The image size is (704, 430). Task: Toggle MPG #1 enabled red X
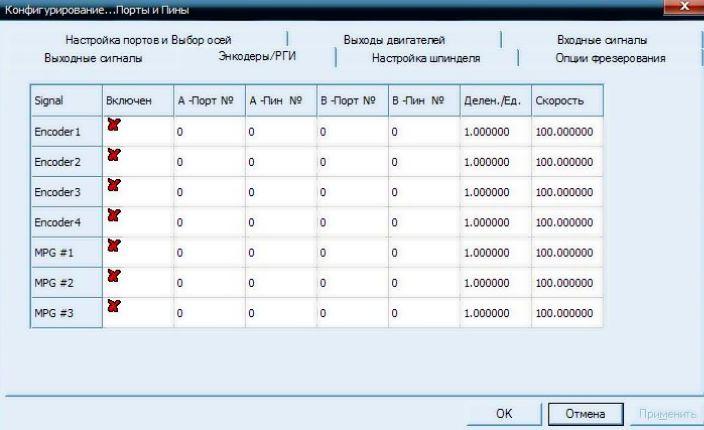click(113, 245)
